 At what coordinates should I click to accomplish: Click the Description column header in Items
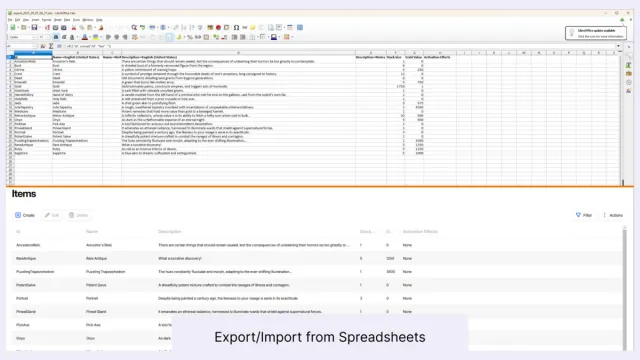point(169,231)
